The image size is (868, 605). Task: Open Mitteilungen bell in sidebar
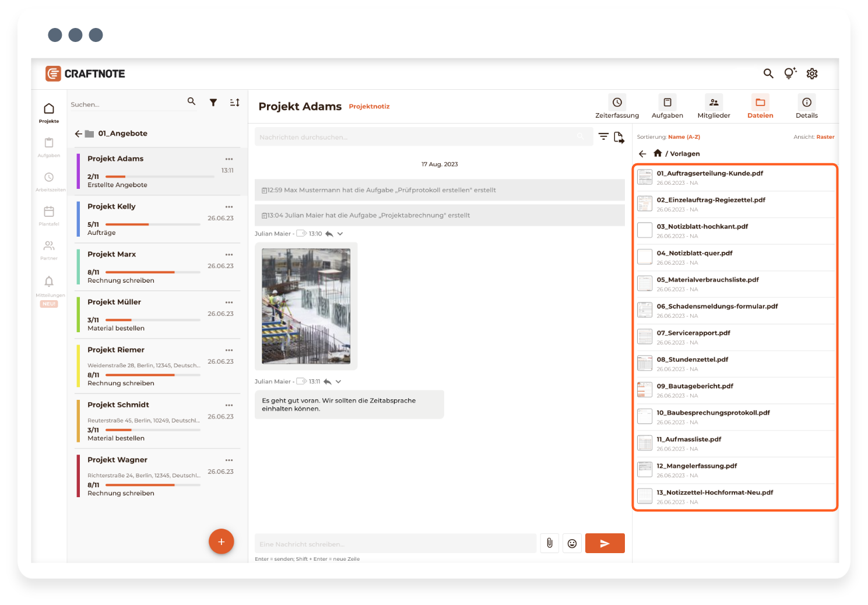tap(49, 282)
